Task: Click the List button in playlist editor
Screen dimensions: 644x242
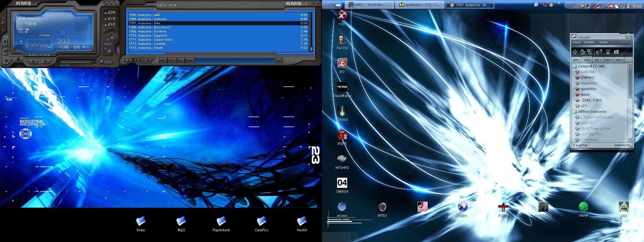Action: (x=279, y=60)
